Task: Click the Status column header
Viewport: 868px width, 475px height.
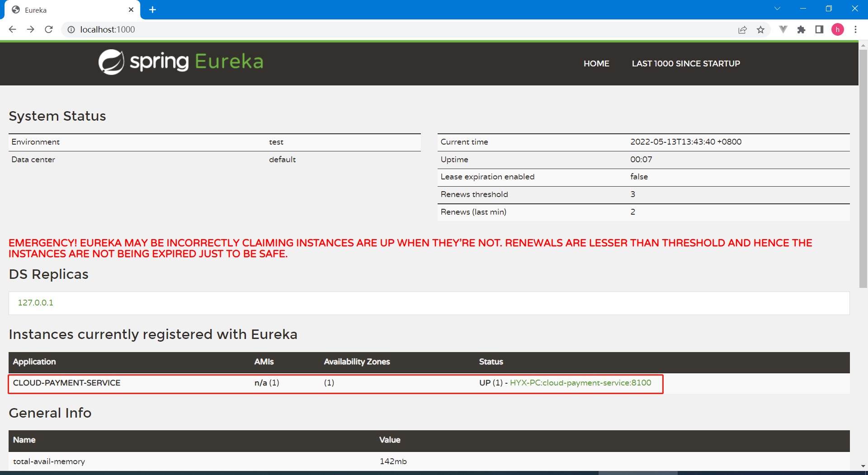Action: [491, 362]
